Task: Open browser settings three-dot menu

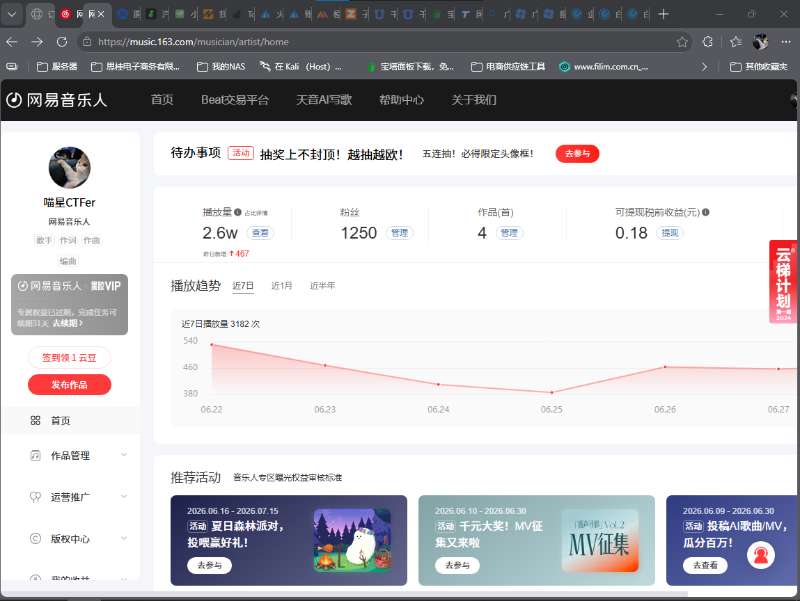Action: click(785, 42)
